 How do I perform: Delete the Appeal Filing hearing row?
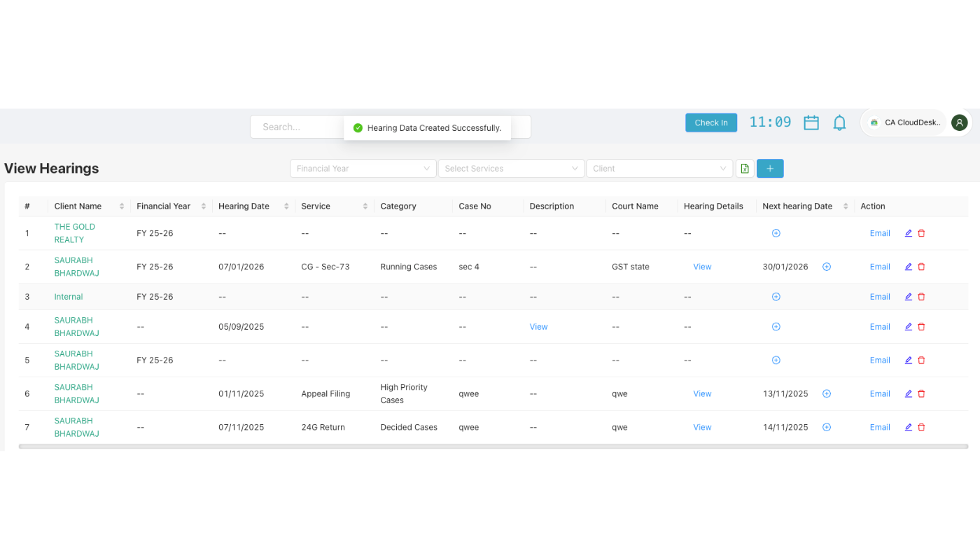(921, 393)
